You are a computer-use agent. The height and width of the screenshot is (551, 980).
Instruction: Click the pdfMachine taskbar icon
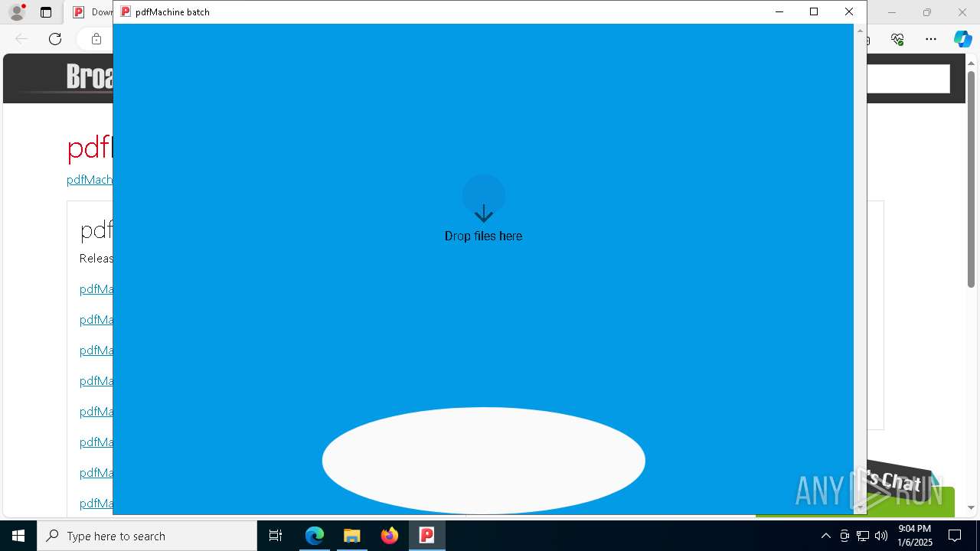(x=426, y=536)
